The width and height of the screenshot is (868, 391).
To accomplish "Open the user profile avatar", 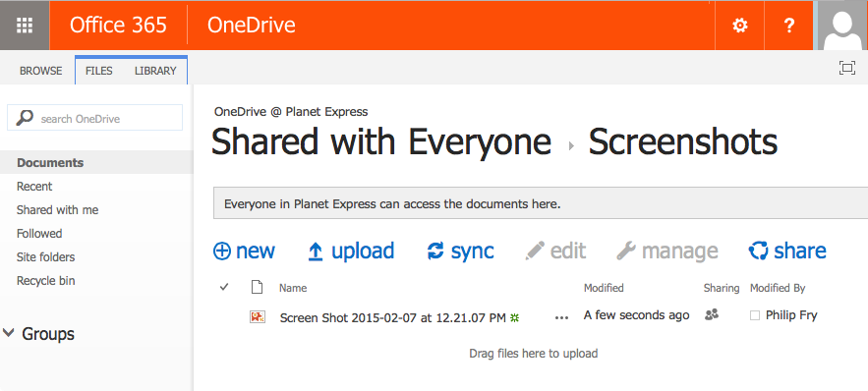I will pyautogui.click(x=842, y=26).
